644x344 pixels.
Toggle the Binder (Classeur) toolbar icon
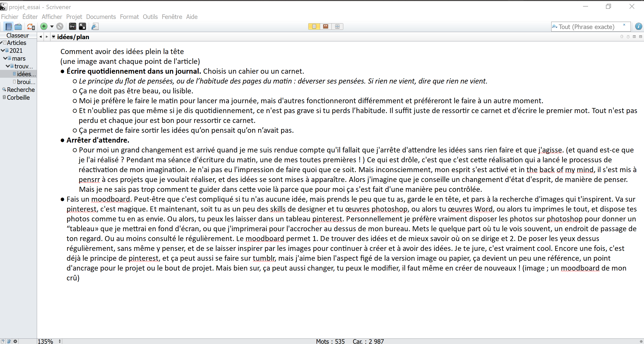pos(8,27)
